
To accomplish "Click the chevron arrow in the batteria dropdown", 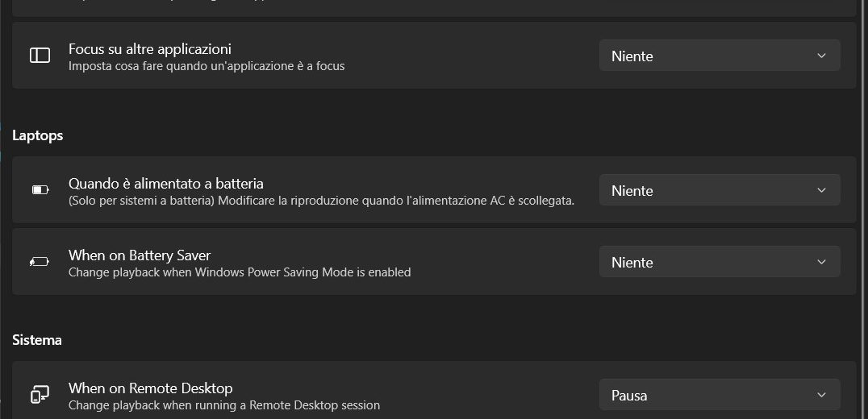I will 821,190.
